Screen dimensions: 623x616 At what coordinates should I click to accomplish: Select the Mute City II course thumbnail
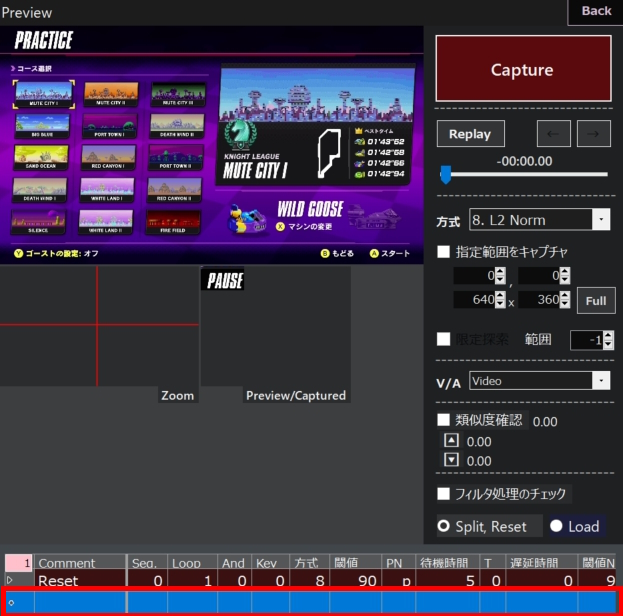111,94
